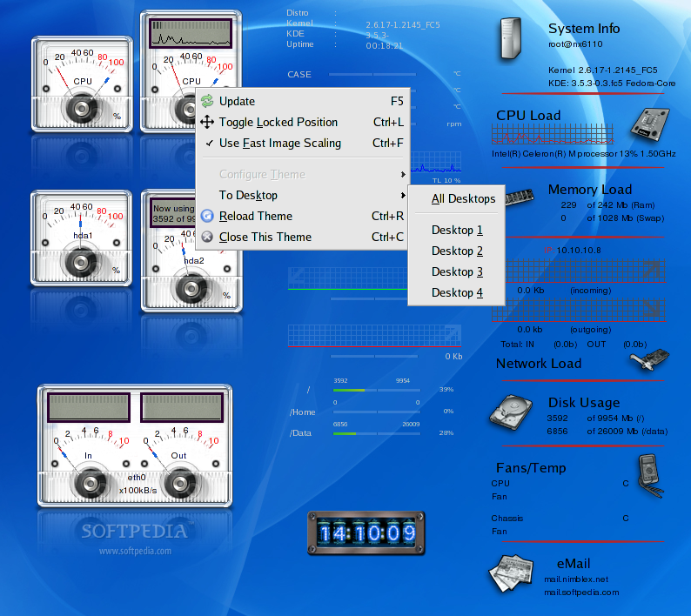Click the nixie tube clock widget
The image size is (691, 616).
(366, 532)
